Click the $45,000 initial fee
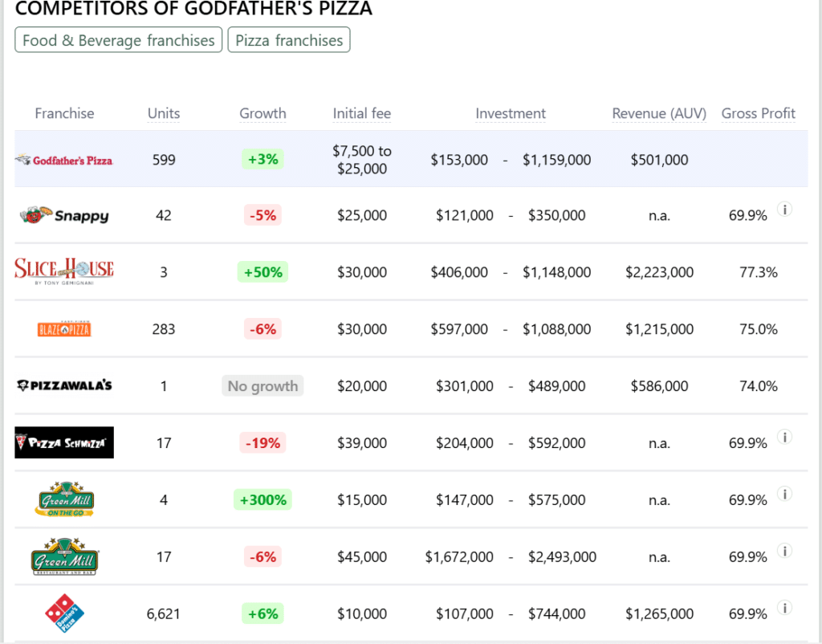This screenshot has width=822, height=644. (x=362, y=557)
